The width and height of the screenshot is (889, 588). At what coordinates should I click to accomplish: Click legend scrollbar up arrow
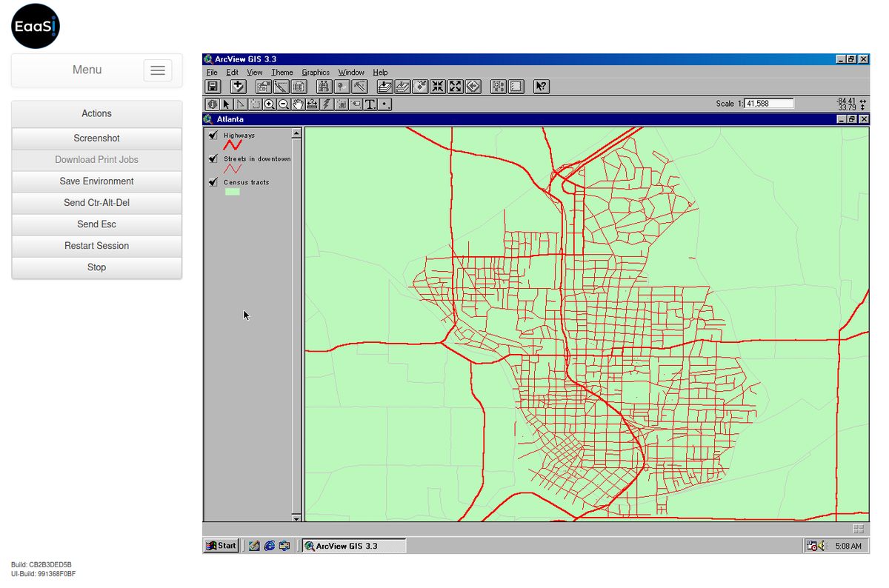296,134
